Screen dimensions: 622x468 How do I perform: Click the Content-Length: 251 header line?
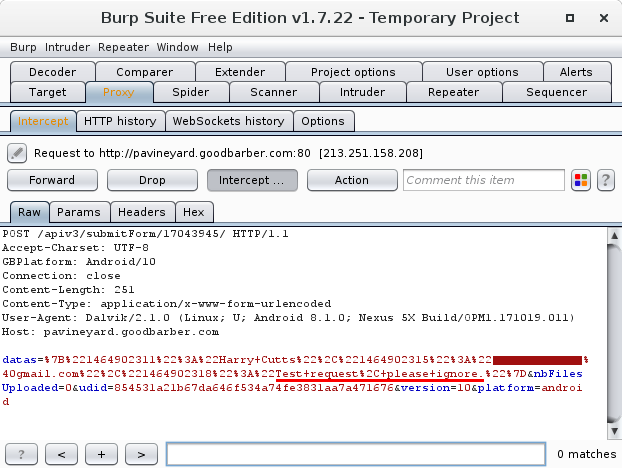[x=68, y=290]
